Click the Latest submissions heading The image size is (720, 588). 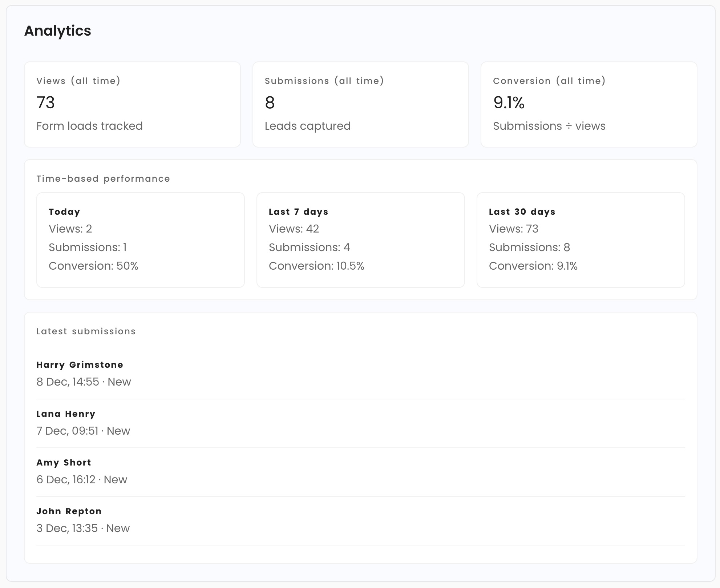(86, 331)
